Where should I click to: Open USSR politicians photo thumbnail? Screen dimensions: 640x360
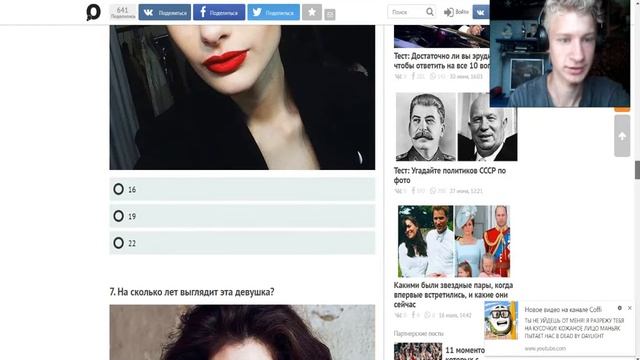(456, 127)
